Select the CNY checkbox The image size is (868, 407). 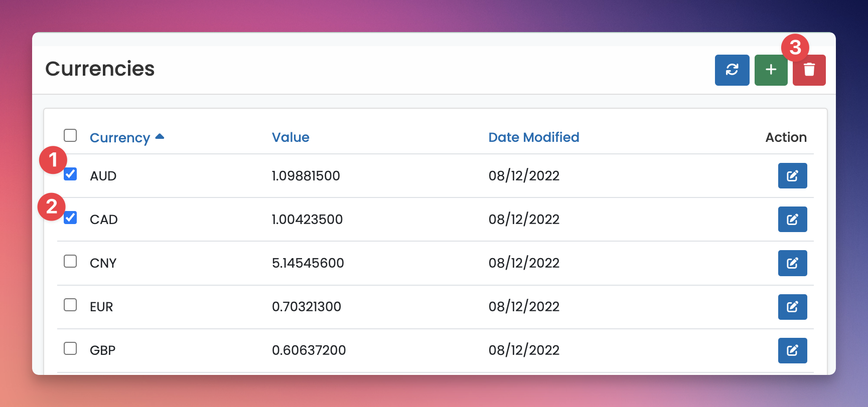pyautogui.click(x=70, y=262)
